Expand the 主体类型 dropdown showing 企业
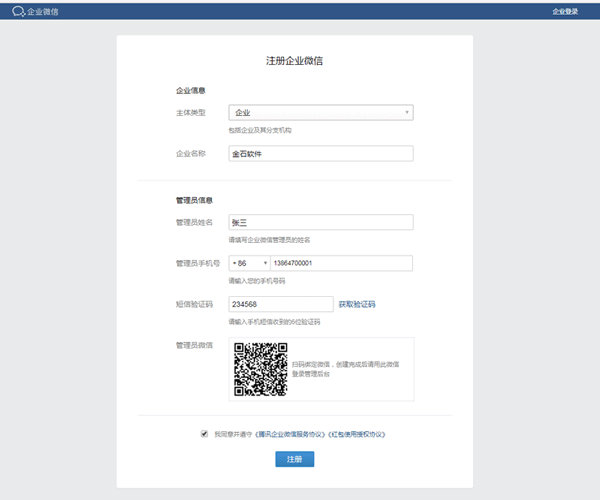600x500 pixels. 320,113
